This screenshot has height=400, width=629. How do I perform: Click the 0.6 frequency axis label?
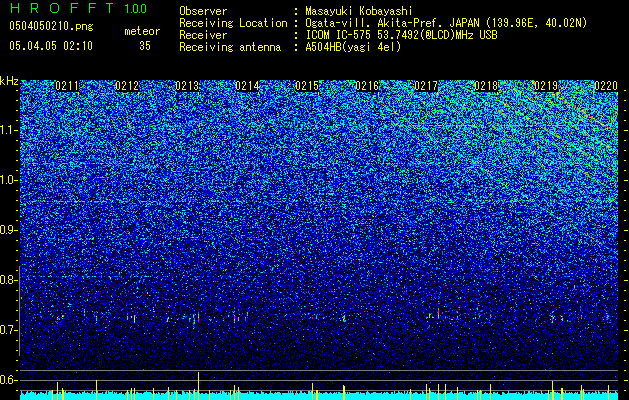(x=8, y=380)
